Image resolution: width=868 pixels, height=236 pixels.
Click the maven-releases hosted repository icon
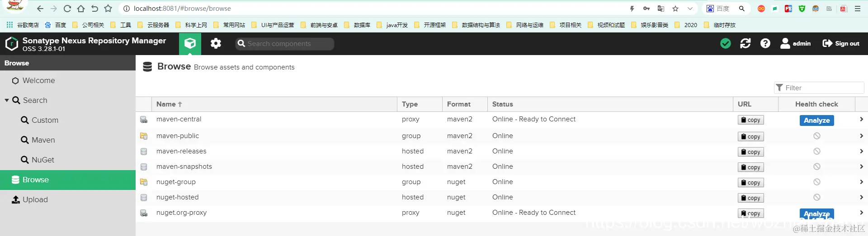pyautogui.click(x=144, y=152)
